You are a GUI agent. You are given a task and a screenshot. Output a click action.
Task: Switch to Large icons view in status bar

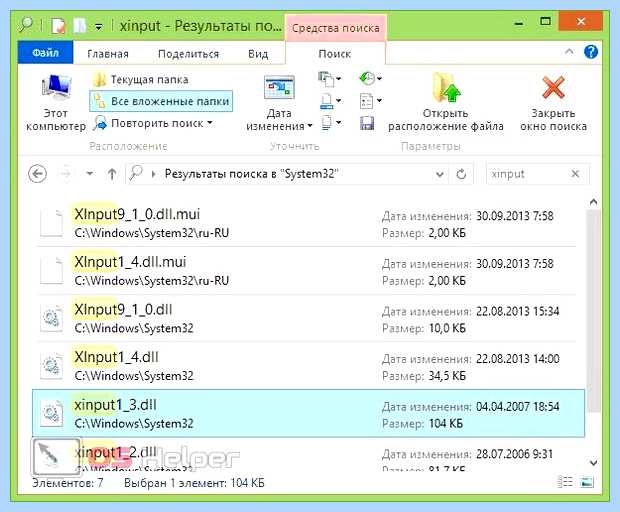[588, 482]
